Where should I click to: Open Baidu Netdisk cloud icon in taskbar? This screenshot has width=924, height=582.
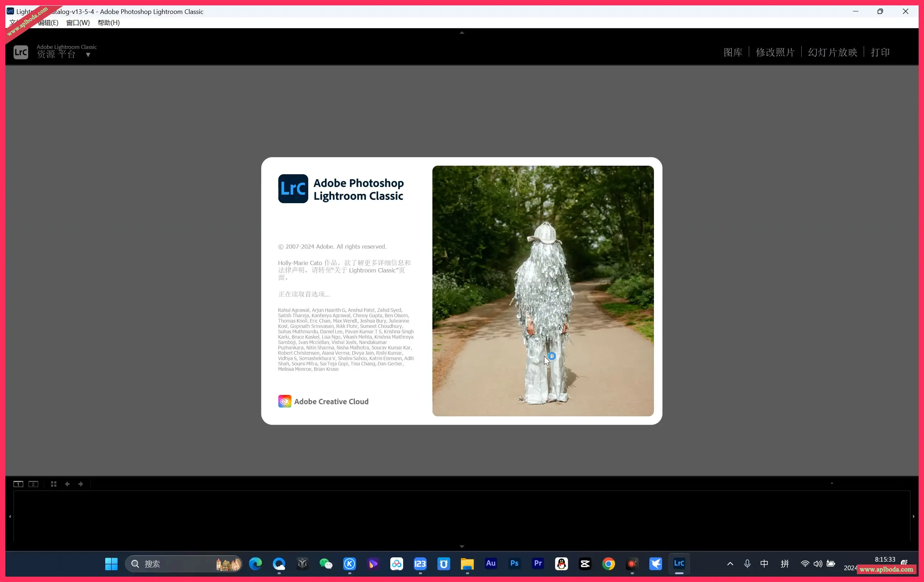click(x=397, y=564)
